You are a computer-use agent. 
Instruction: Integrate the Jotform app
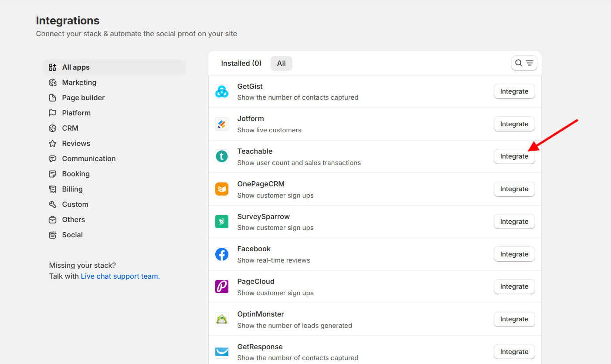[514, 124]
